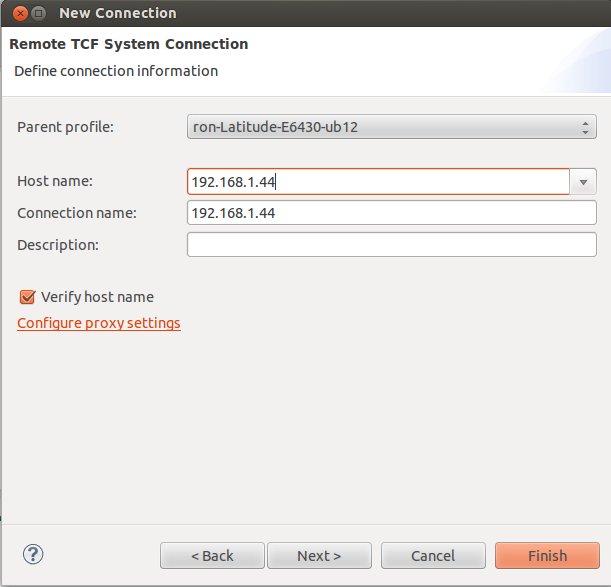Click the Define connection information subtitle
This screenshot has width=611, height=587.
coord(116,71)
